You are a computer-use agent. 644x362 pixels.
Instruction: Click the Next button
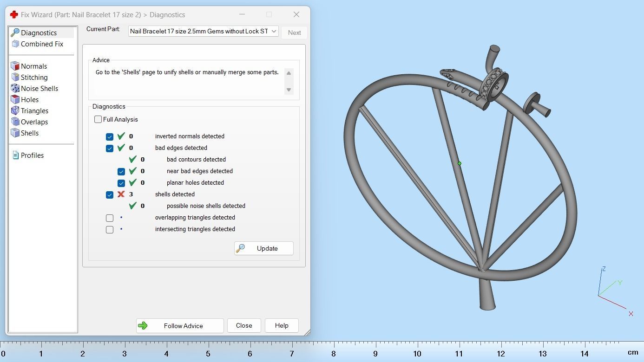point(294,32)
